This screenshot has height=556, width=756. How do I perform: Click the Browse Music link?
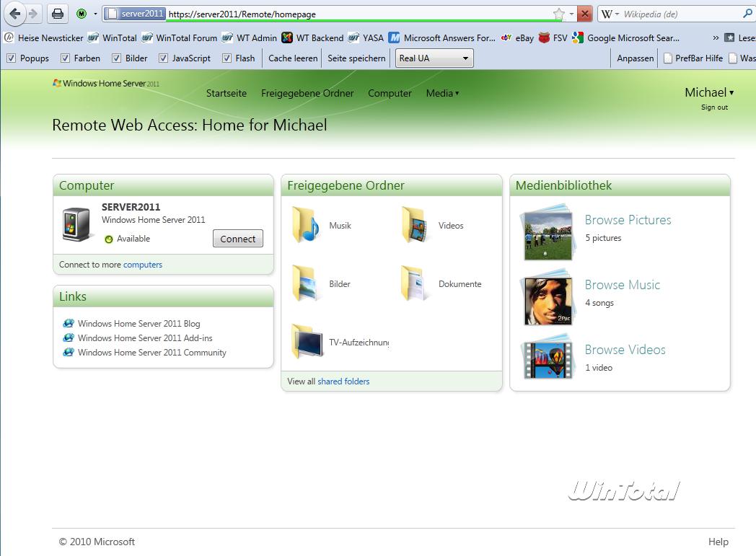(x=622, y=285)
